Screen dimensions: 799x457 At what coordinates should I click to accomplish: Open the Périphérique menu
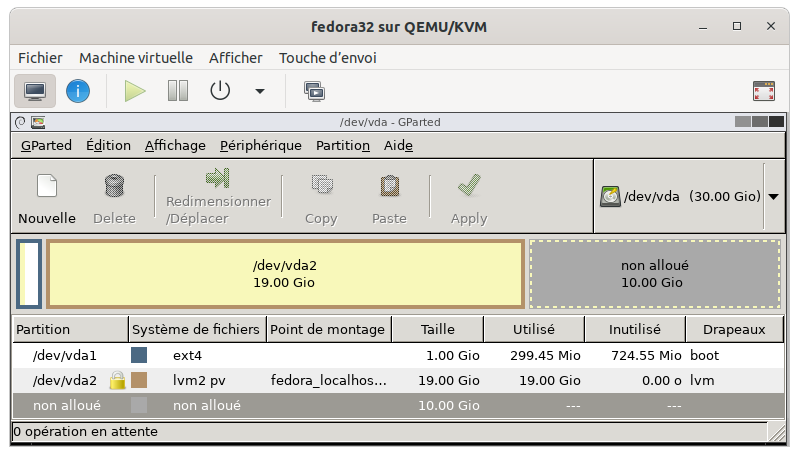tap(261, 146)
